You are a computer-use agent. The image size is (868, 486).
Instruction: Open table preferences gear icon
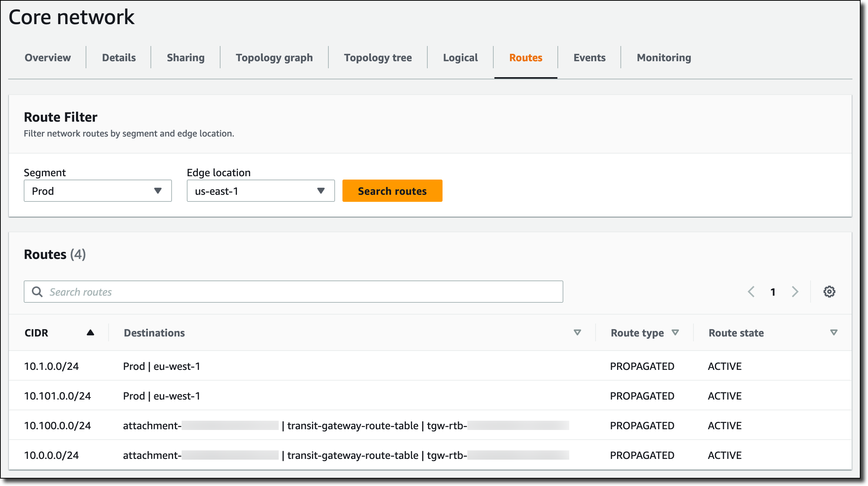tap(829, 292)
